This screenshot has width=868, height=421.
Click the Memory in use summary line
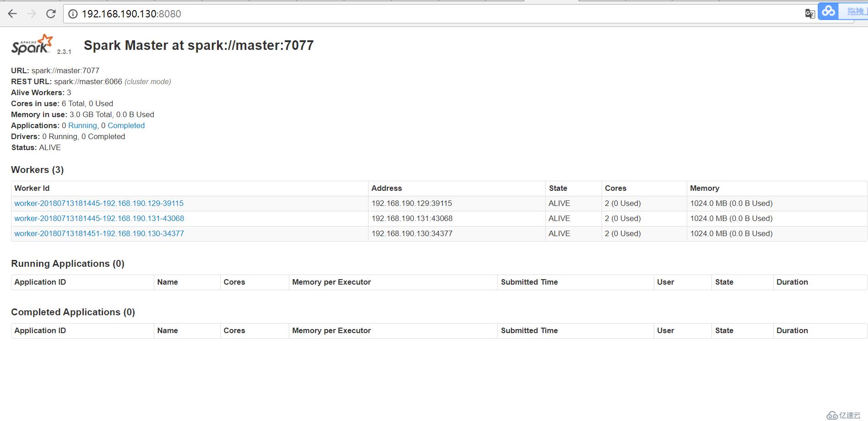82,114
